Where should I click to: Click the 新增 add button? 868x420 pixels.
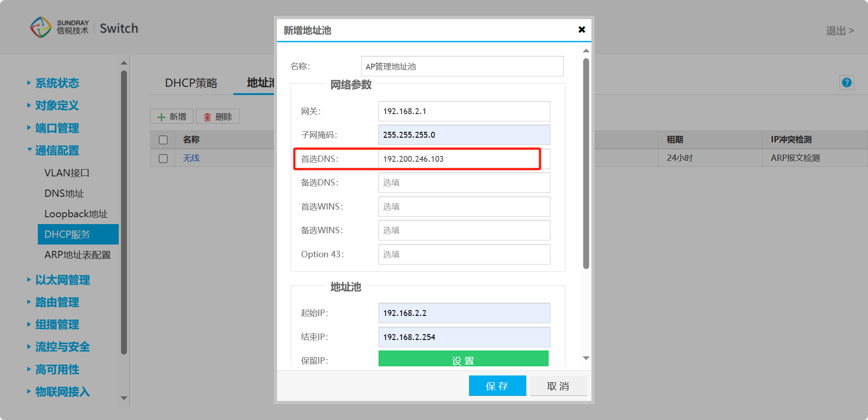pyautogui.click(x=172, y=116)
